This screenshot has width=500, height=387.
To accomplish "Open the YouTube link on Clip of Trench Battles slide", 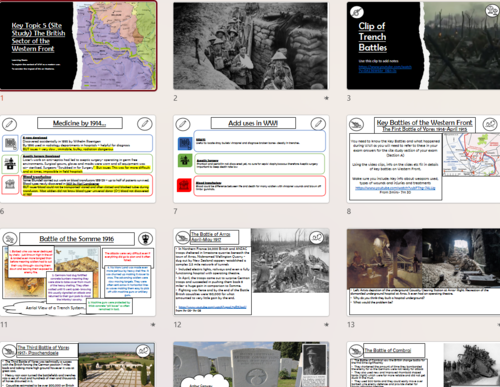I will tap(385, 68).
